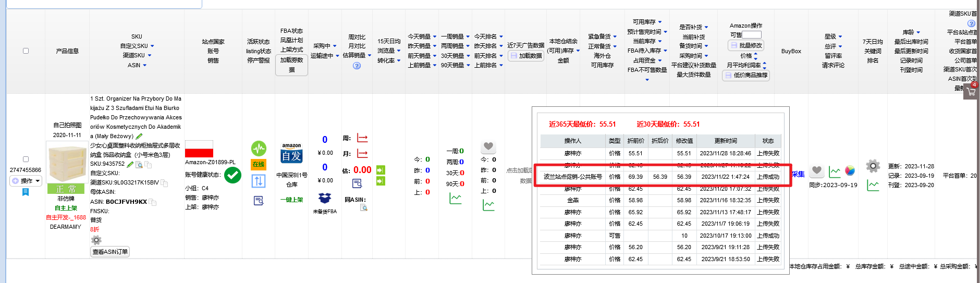This screenshot has height=283, width=980.
Task: Open the shopping cart icon with badge 4
Action: coord(971,92)
